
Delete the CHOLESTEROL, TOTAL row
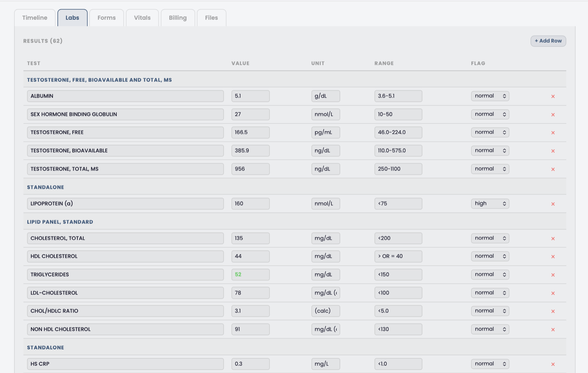[x=553, y=239]
